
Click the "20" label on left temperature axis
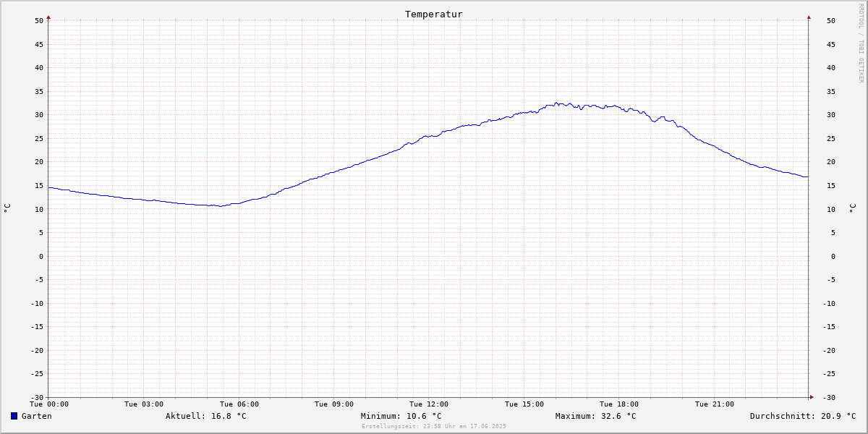coord(39,162)
